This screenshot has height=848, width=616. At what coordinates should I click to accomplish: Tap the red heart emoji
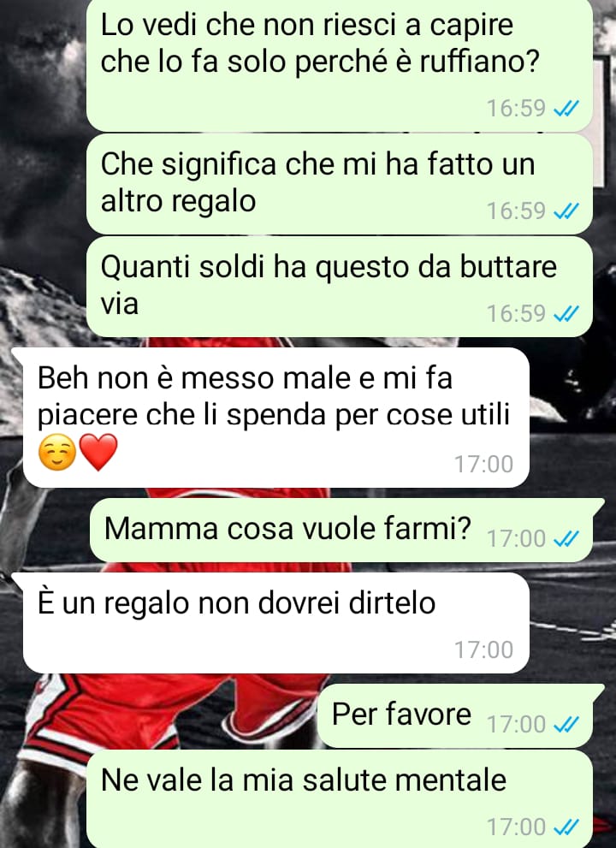click(98, 452)
